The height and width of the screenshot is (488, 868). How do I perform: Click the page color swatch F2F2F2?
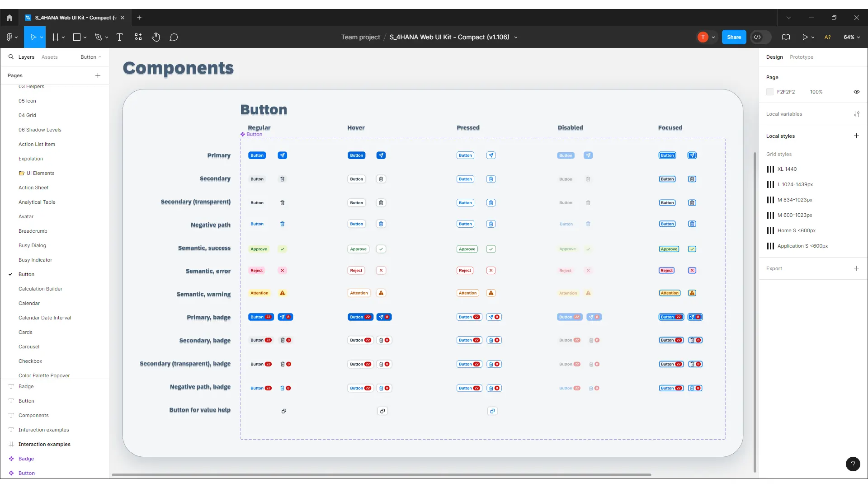click(x=769, y=92)
